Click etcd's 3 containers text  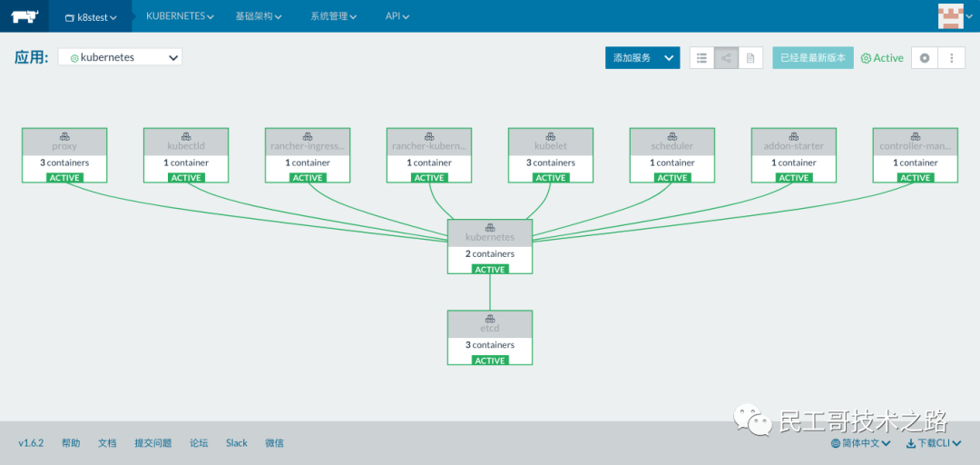[490, 345]
